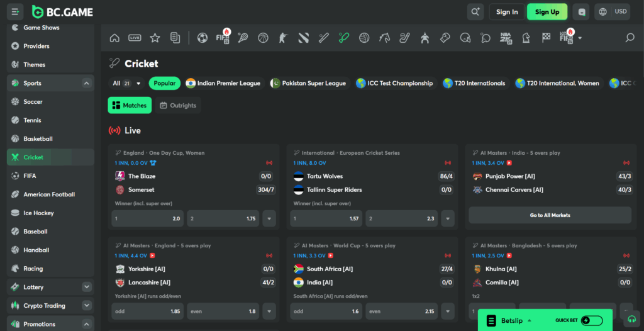Select the basketball icon in sports bar

click(263, 38)
